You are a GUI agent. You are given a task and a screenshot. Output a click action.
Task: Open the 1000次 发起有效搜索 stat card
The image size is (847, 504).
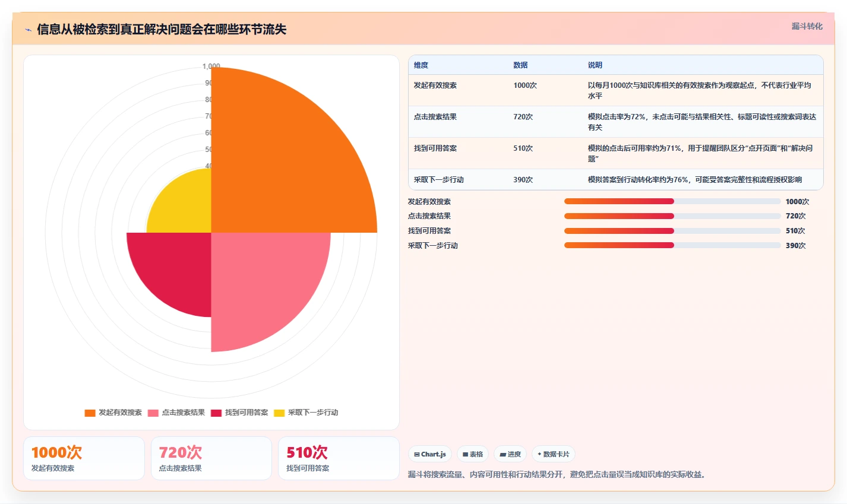pyautogui.click(x=84, y=458)
